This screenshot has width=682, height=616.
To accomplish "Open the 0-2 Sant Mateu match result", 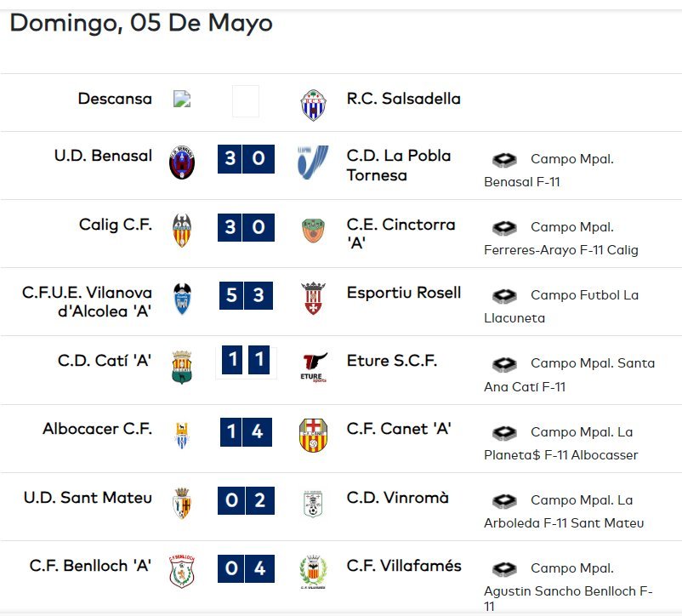I will 246,500.
